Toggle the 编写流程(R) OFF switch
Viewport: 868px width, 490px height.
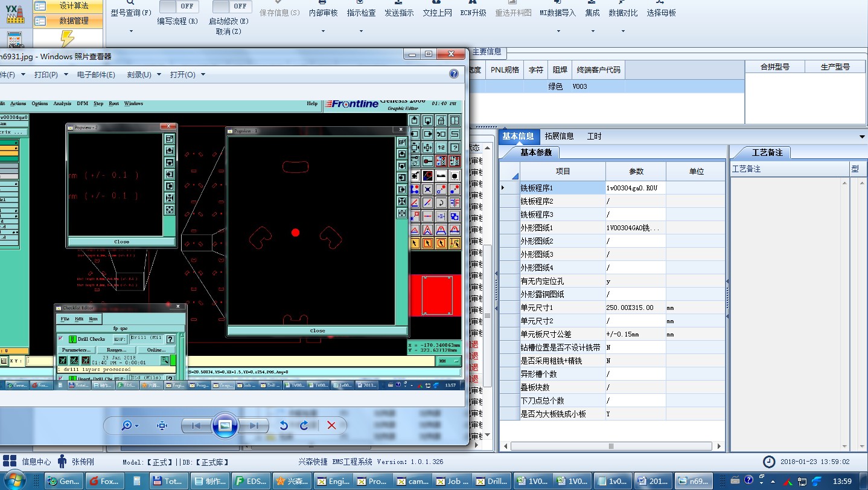(x=178, y=6)
